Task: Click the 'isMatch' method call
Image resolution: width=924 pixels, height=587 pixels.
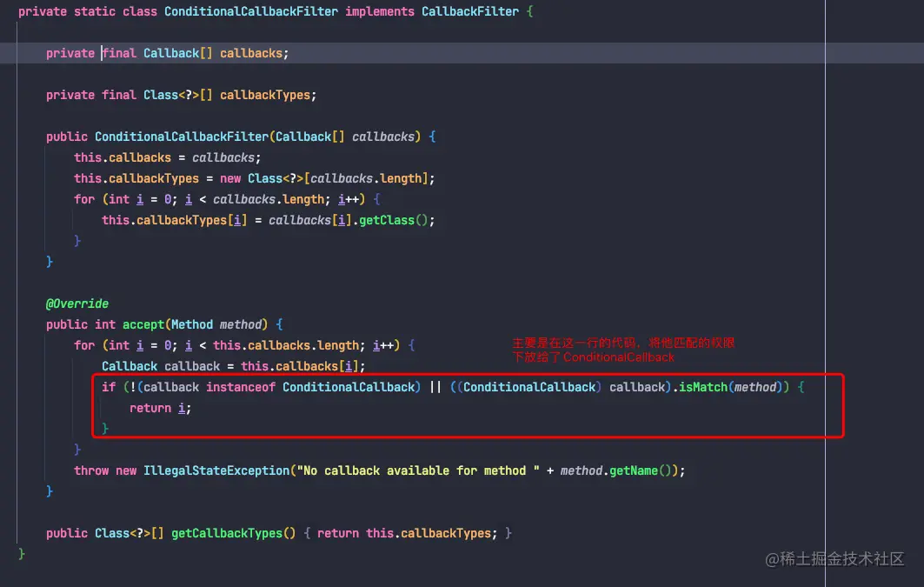Action: pyautogui.click(x=703, y=387)
